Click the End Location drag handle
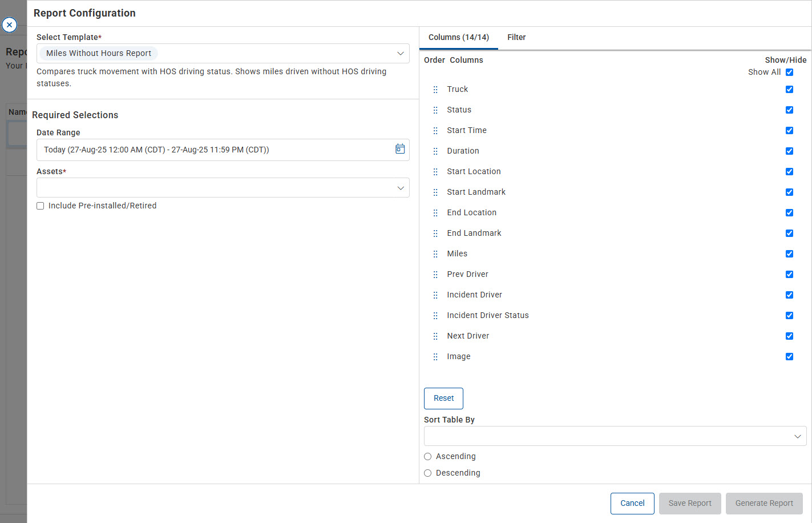 pos(435,213)
